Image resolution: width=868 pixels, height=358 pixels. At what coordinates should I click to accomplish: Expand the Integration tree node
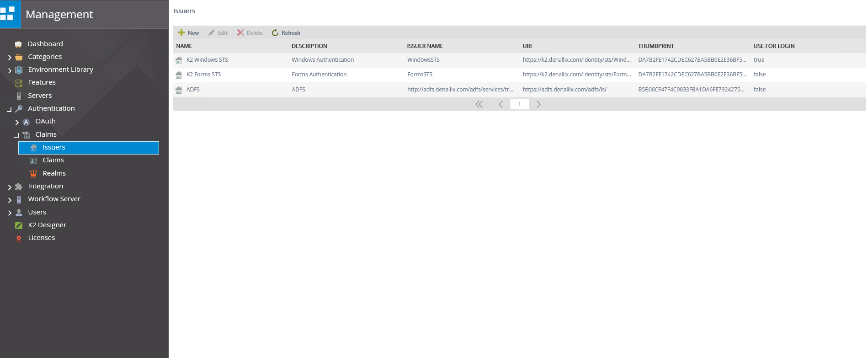pyautogui.click(x=10, y=187)
